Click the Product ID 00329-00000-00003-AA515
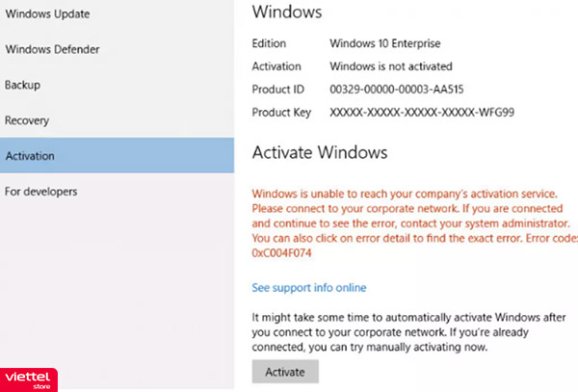 (397, 90)
